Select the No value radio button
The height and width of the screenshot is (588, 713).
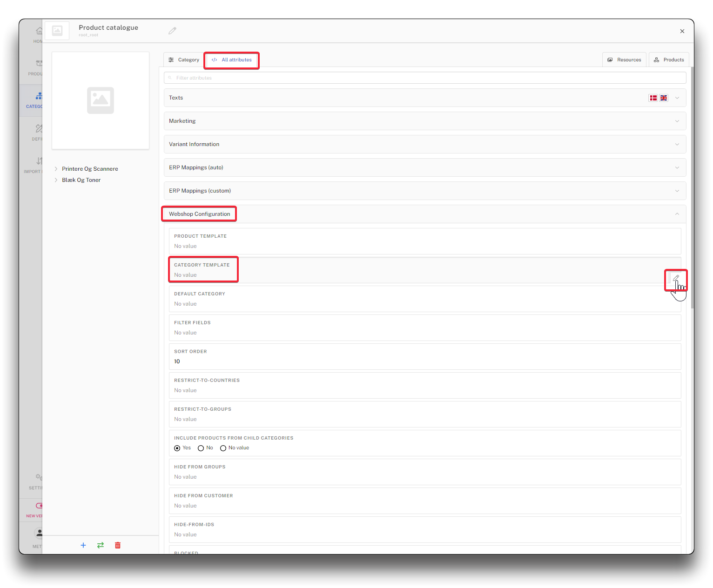pyautogui.click(x=223, y=448)
